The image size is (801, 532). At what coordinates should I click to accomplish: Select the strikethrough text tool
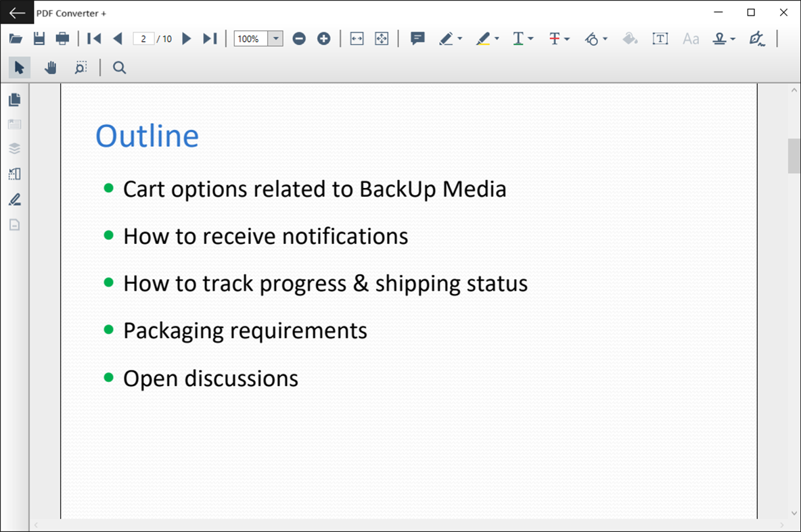pos(555,39)
